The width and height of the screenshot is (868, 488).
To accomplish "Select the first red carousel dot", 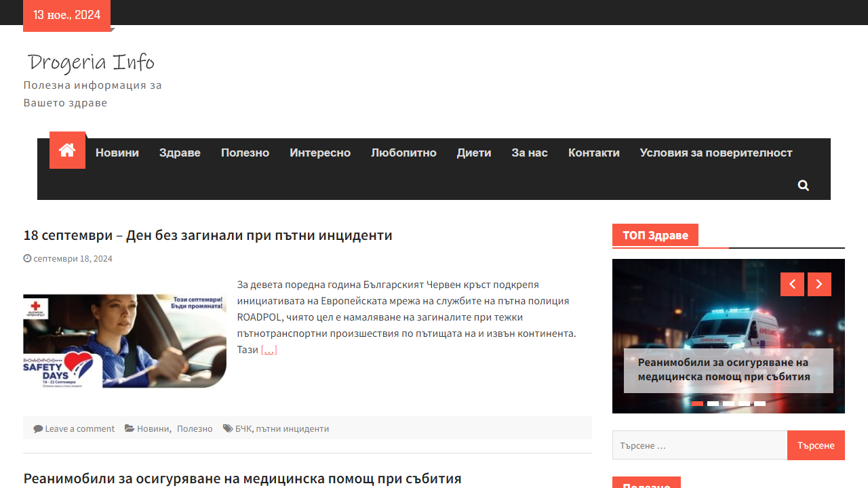I will [697, 403].
